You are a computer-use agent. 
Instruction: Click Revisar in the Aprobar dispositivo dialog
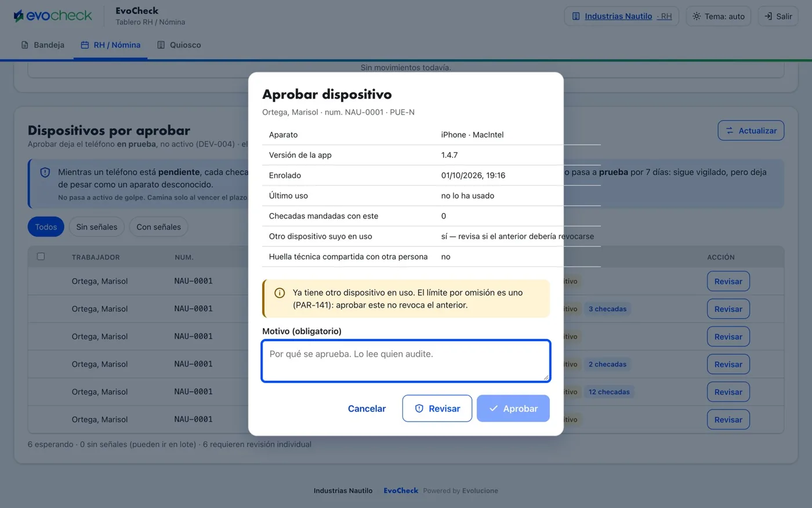point(437,409)
